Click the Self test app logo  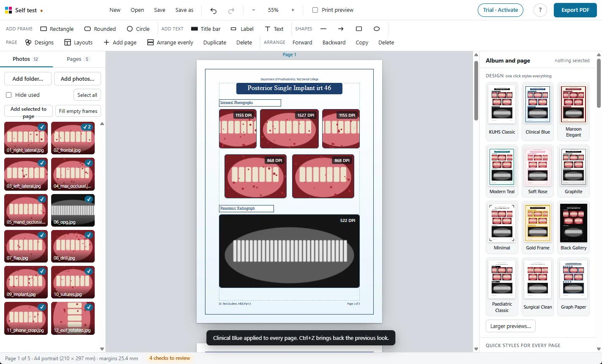point(8,10)
